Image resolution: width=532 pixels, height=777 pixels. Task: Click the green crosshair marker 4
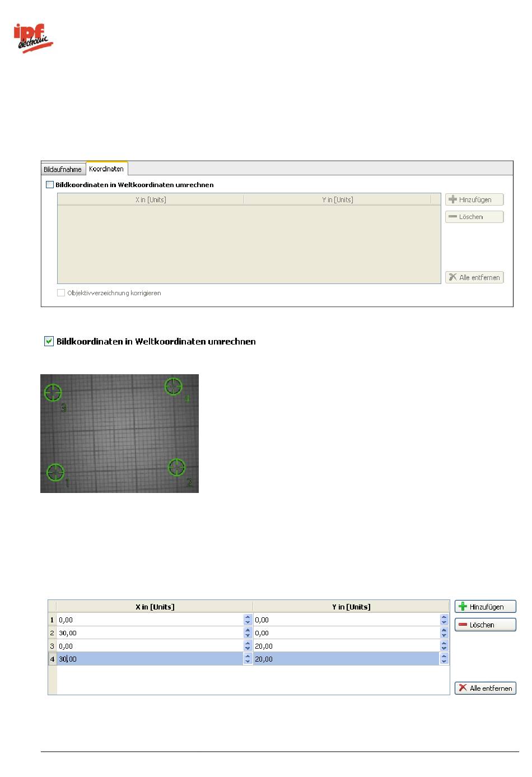click(173, 386)
